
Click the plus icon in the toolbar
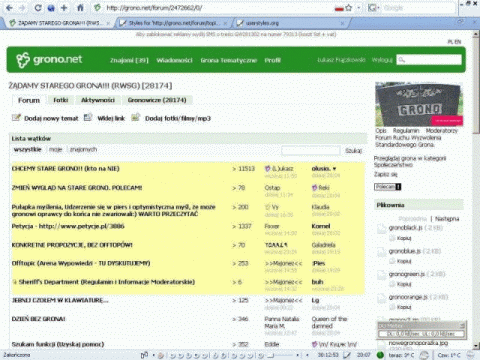coord(64,8)
